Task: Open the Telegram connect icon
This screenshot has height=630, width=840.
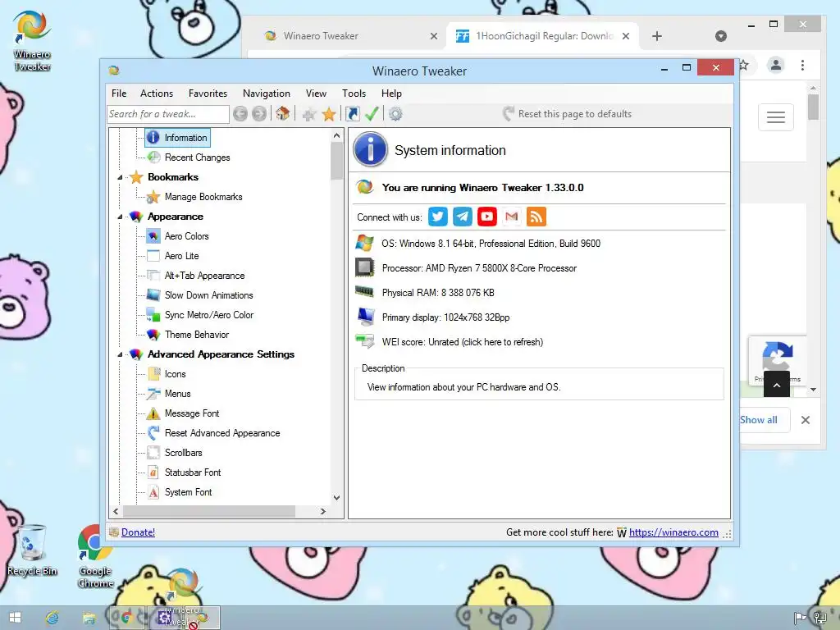Action: (463, 217)
